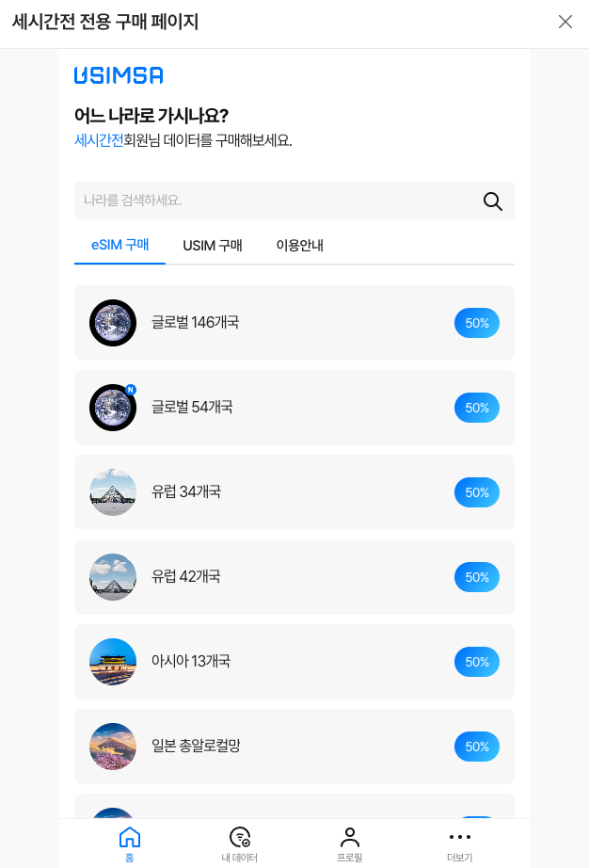Open the 이용안내 tab
The width and height of the screenshot is (589, 868).
pyautogui.click(x=300, y=245)
